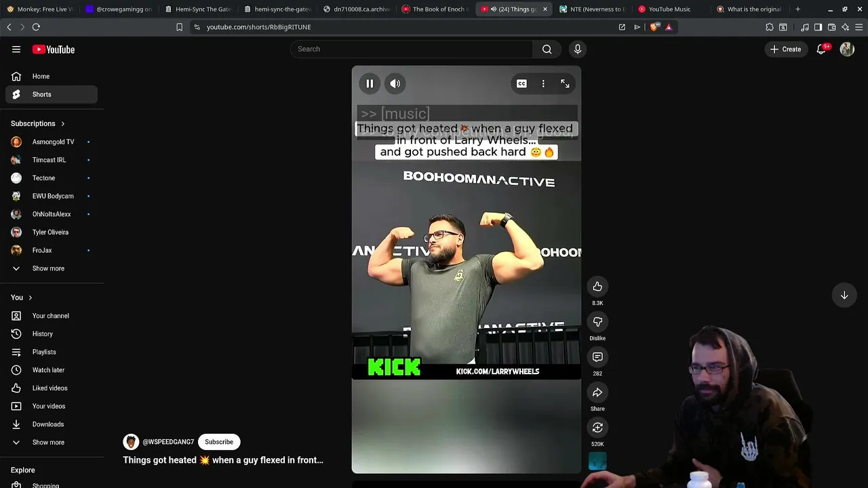Click the youtube.com/shorts address bar

(x=407, y=27)
